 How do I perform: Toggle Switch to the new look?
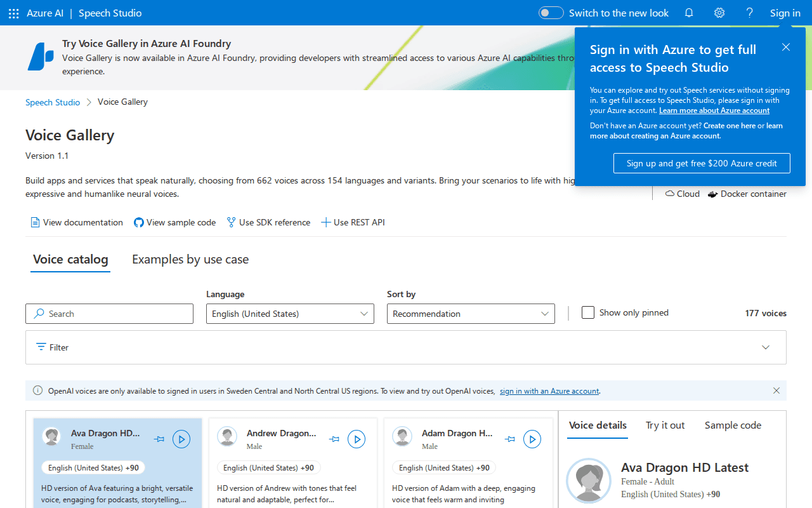click(x=551, y=13)
